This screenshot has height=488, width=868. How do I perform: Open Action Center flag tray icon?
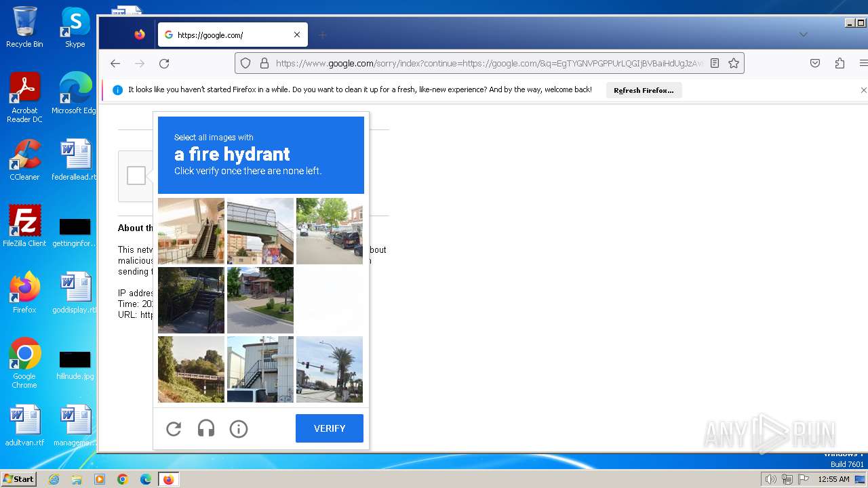tap(804, 479)
